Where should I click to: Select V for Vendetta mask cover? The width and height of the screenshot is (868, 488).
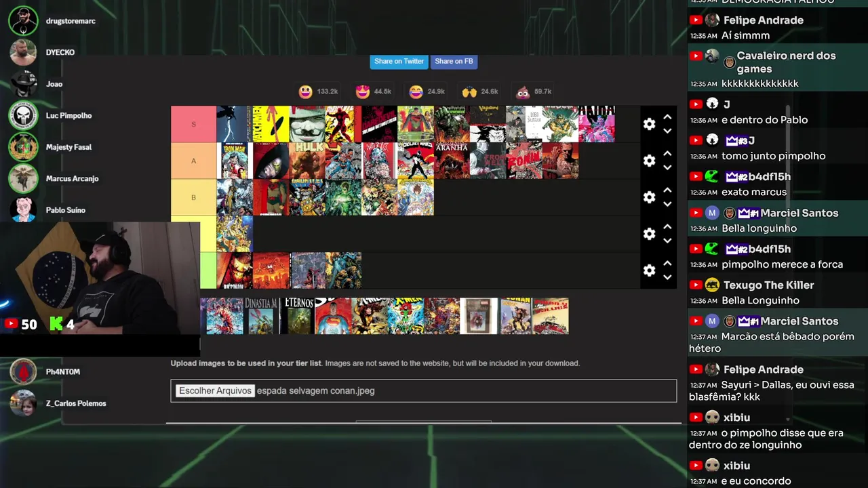pos(307,124)
